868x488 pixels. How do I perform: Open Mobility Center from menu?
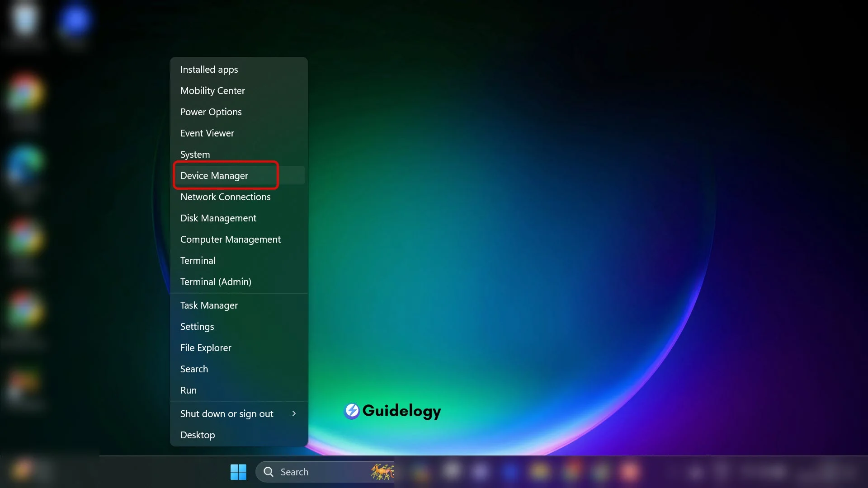point(213,90)
